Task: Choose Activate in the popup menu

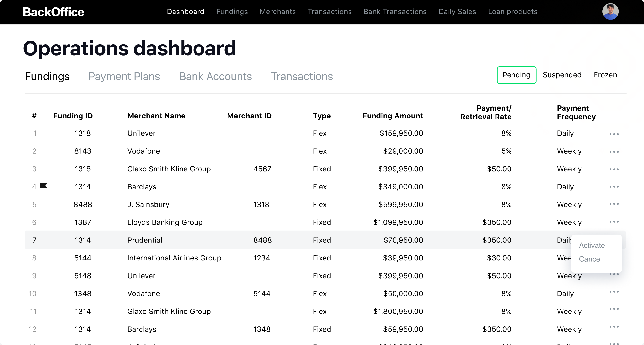Action: [592, 245]
